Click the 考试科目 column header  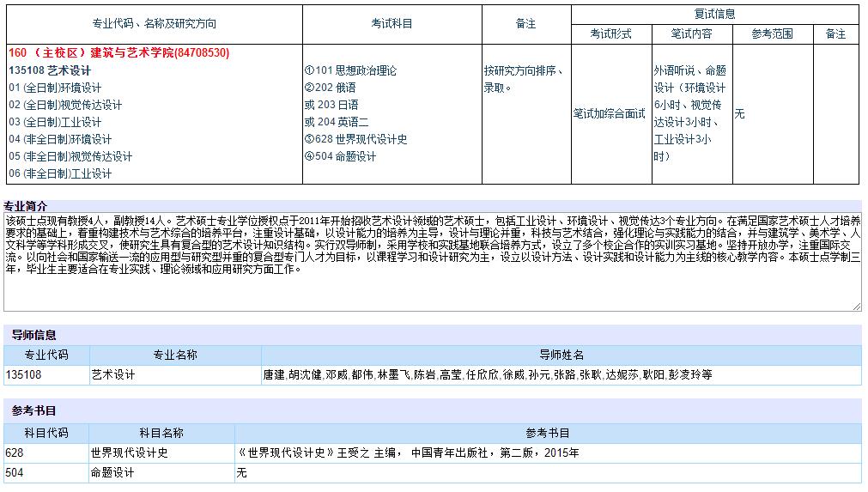392,24
